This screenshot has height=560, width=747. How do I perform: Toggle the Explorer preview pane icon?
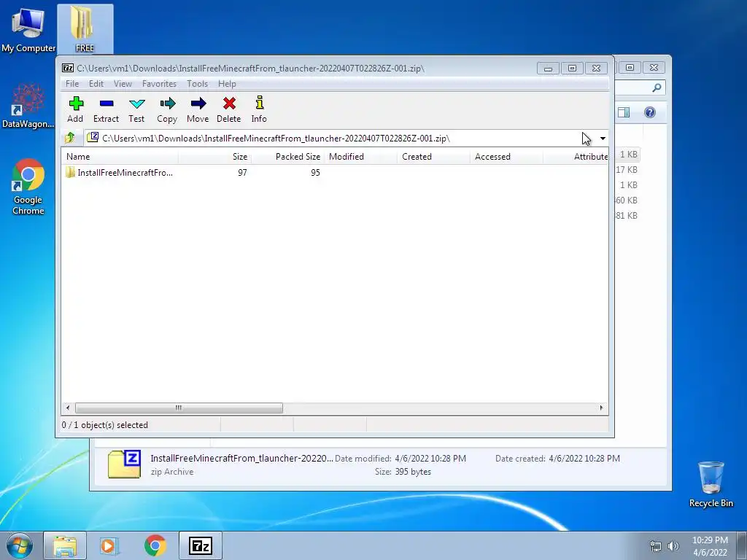pyautogui.click(x=624, y=112)
